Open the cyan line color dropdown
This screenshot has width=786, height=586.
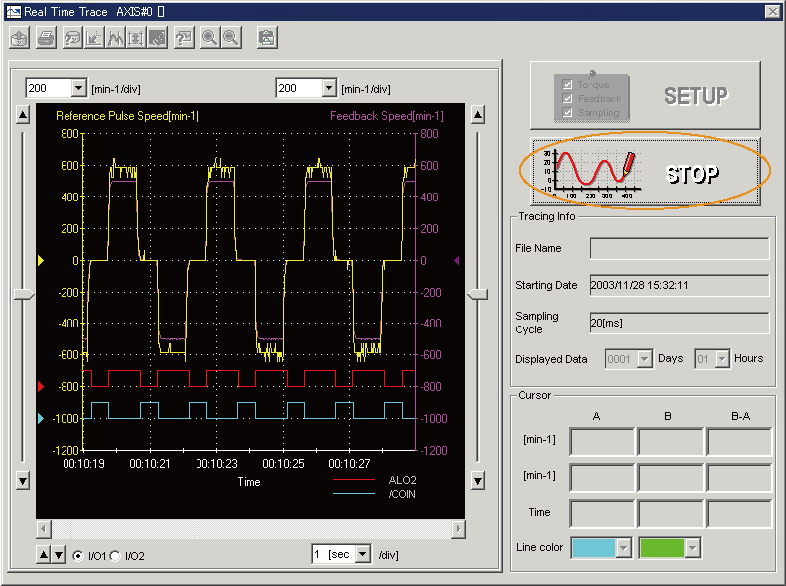tap(623, 548)
